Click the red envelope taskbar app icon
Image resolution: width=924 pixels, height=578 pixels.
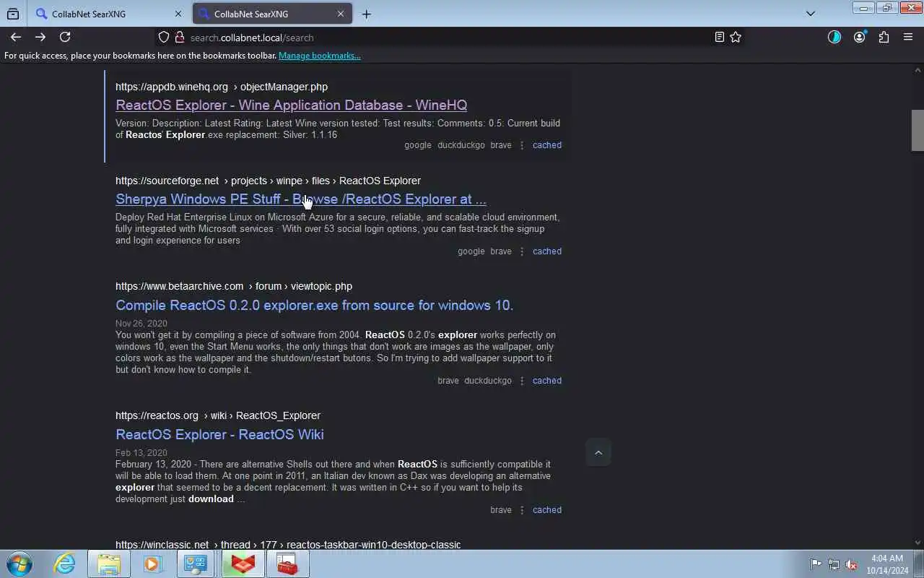243,564
